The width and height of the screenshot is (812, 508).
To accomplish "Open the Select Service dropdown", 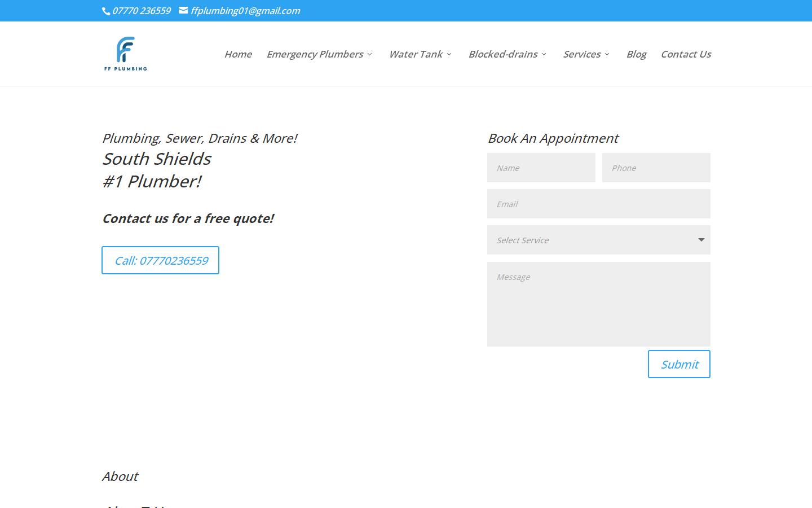I will pos(598,240).
